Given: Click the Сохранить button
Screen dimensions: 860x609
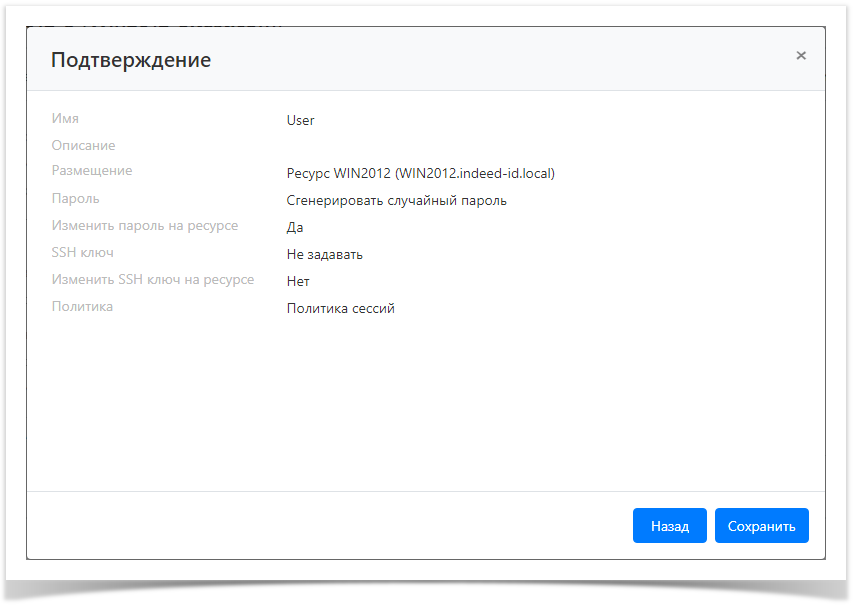Looking at the screenshot, I should [x=761, y=525].
